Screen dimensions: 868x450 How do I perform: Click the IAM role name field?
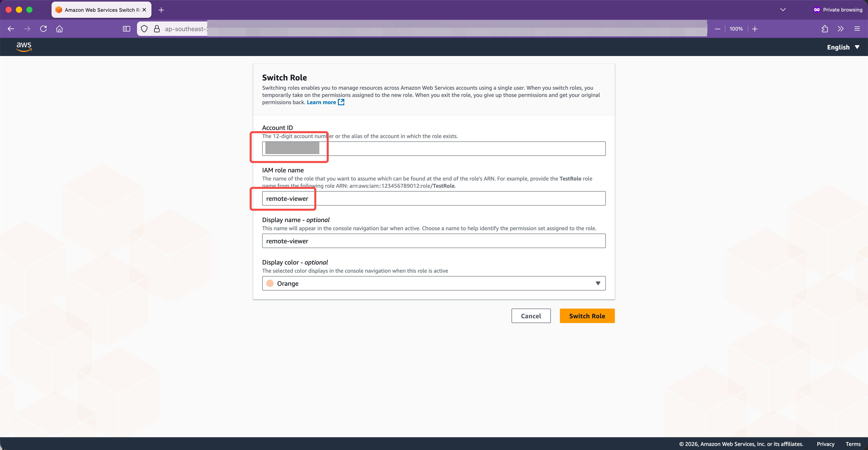(x=433, y=198)
